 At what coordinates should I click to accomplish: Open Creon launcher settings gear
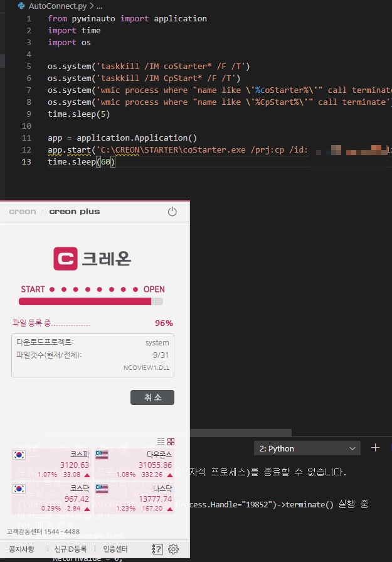[173, 549]
